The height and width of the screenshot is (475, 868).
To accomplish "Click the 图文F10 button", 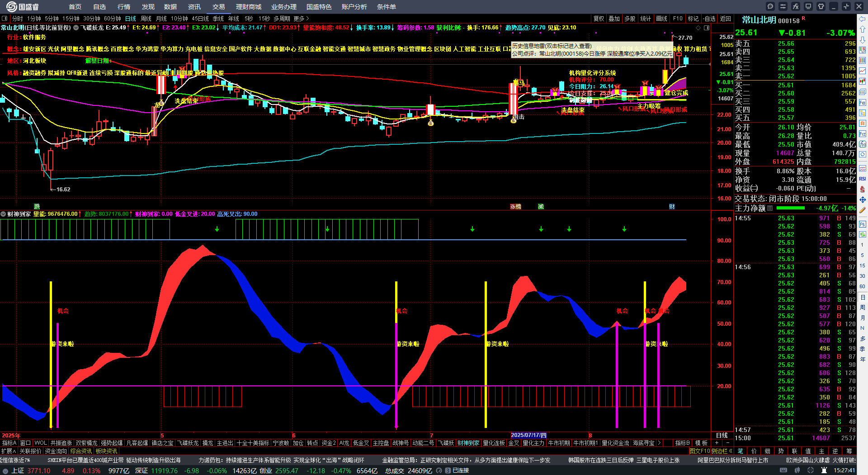I will click(699, 451).
